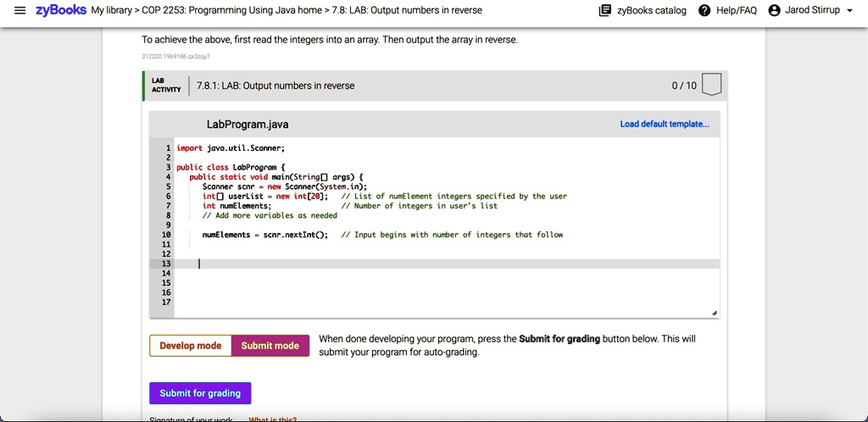The height and width of the screenshot is (422, 868).
Task: Click line number 1 in the gutter
Action: 168,148
